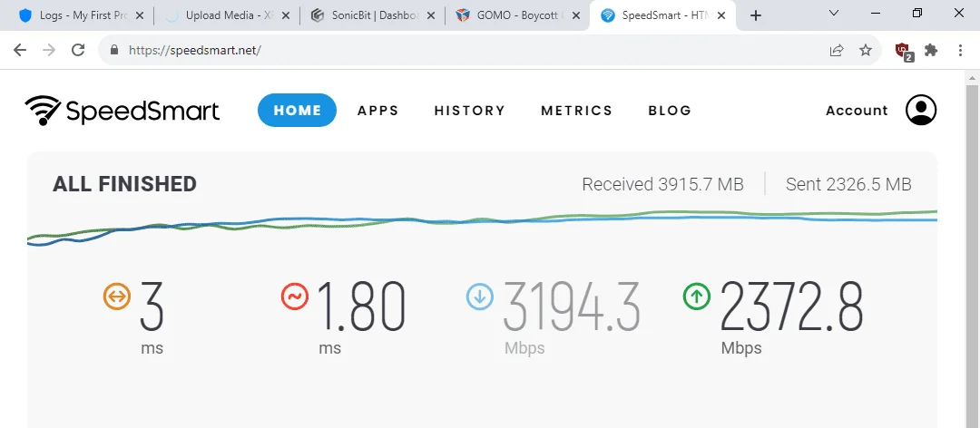Close the SpeedSmart tab
The height and width of the screenshot is (428, 980).
click(722, 15)
